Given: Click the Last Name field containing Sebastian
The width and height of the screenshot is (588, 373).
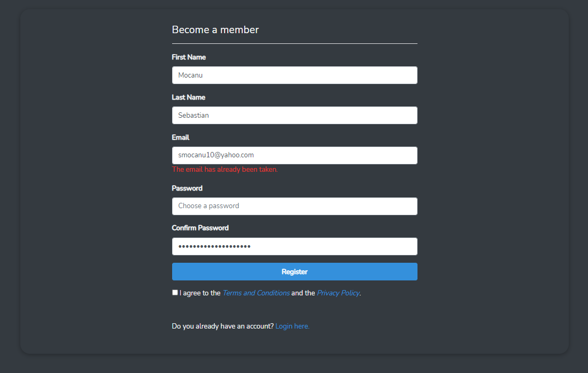Looking at the screenshot, I should (295, 115).
